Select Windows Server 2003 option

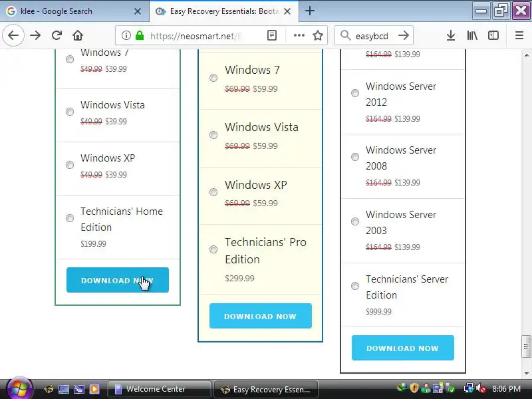(x=355, y=221)
